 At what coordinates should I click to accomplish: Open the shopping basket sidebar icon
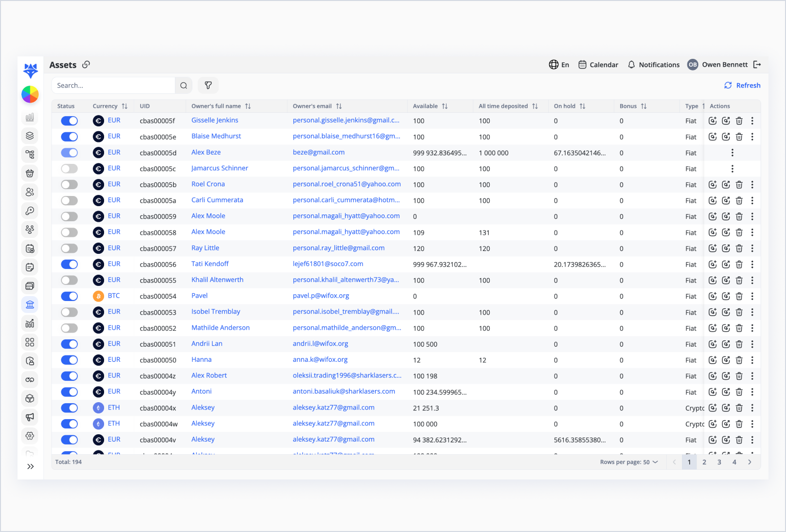30,173
